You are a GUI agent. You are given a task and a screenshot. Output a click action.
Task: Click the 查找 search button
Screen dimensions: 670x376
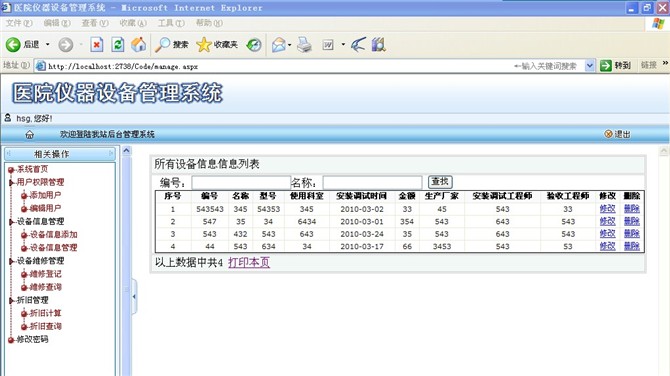tap(440, 182)
